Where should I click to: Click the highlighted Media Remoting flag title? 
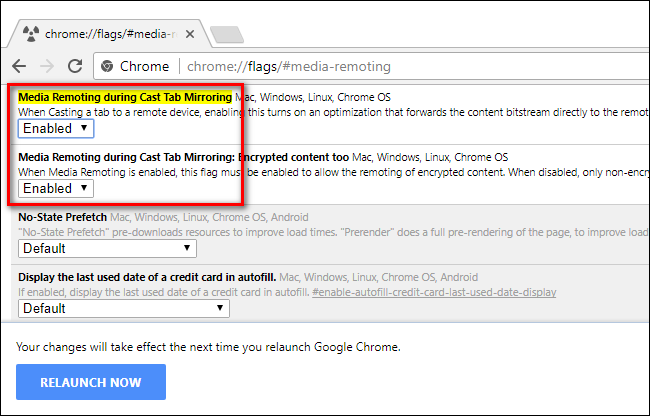(125, 97)
